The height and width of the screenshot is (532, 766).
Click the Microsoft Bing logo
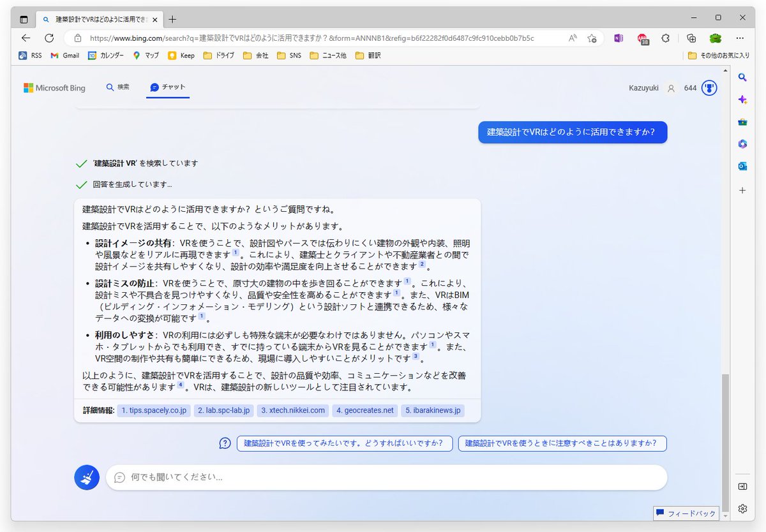(54, 88)
